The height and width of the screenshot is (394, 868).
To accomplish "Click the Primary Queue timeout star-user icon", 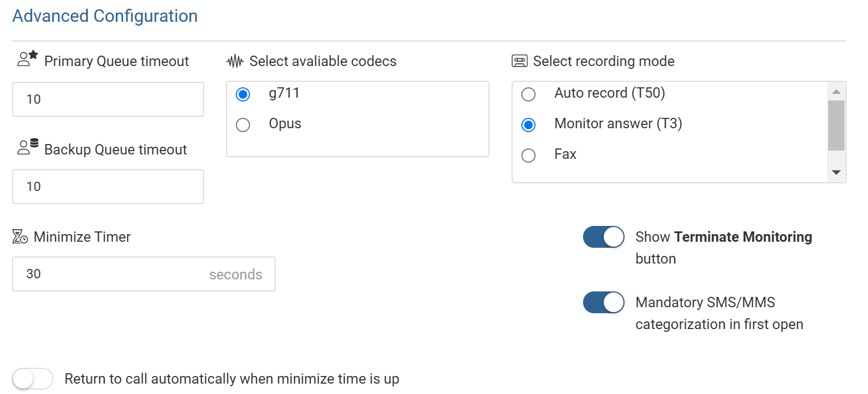I will tap(27, 58).
